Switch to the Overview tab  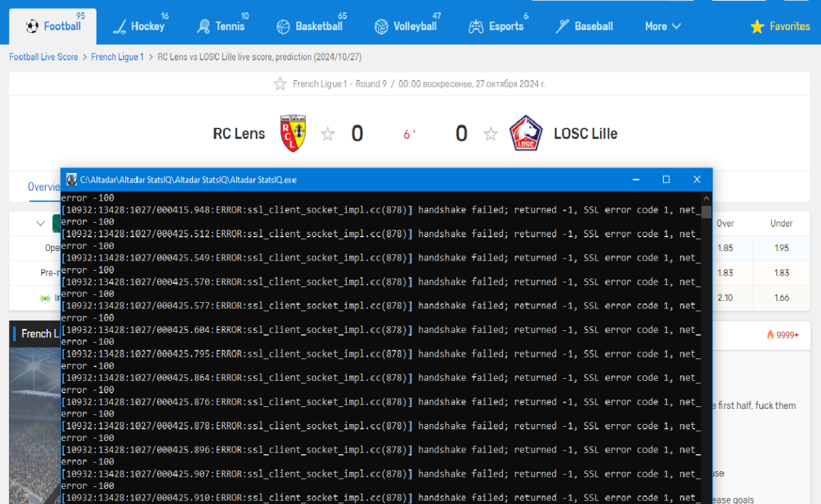[44, 187]
